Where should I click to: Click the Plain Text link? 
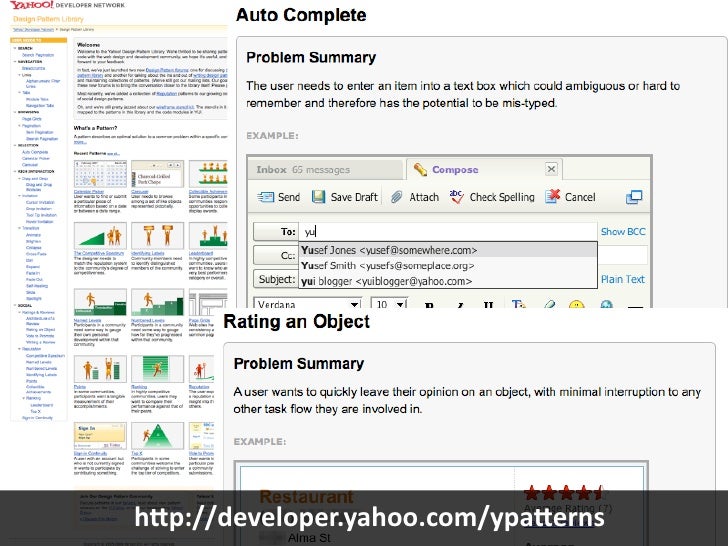(623, 279)
